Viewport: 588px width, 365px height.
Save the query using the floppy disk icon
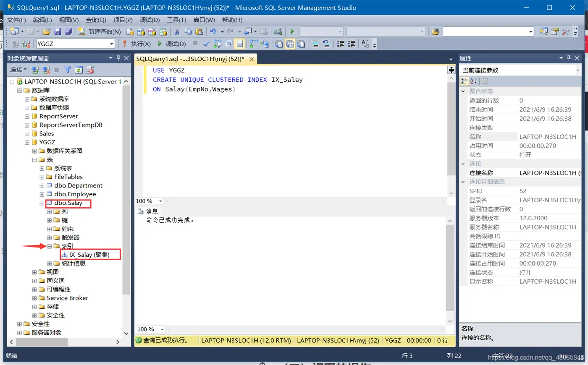tap(58, 31)
